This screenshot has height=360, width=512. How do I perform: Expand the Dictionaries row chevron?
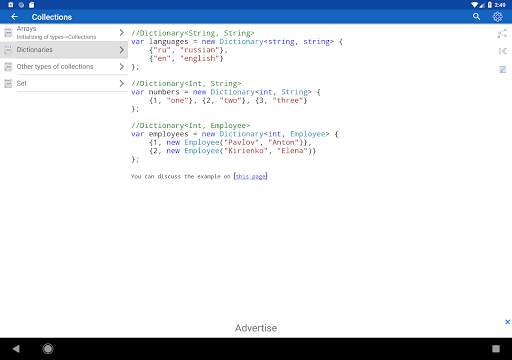(x=122, y=50)
